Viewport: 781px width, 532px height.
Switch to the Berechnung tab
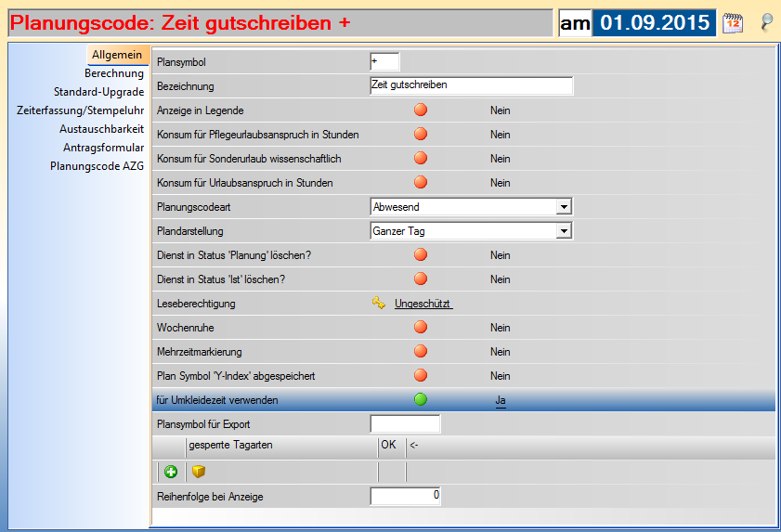click(114, 73)
